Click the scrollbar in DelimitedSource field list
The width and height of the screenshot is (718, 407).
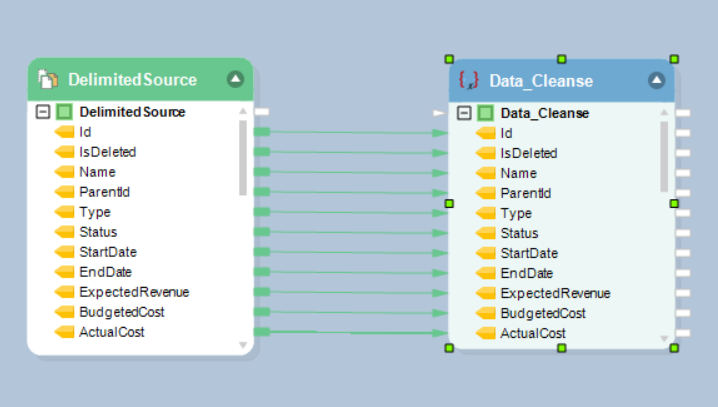point(243,157)
